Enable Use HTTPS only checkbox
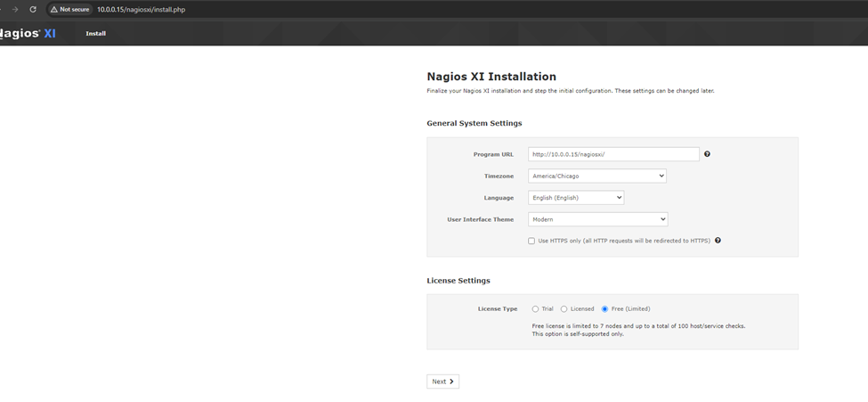Image resolution: width=868 pixels, height=402 pixels. point(531,242)
